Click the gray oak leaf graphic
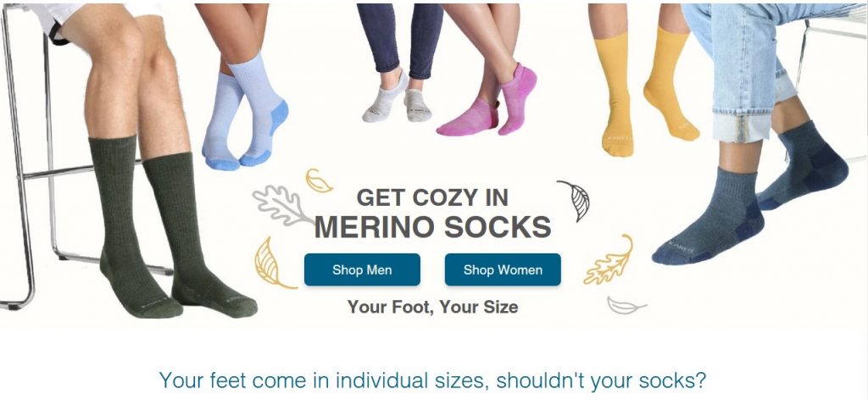Screen dimensions: 868x400 (281, 205)
